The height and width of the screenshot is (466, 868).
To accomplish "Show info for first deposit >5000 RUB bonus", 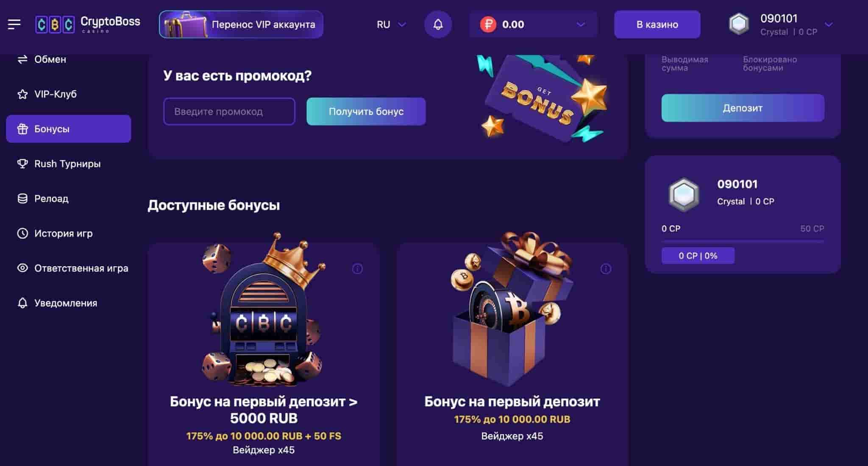I will coord(357,269).
